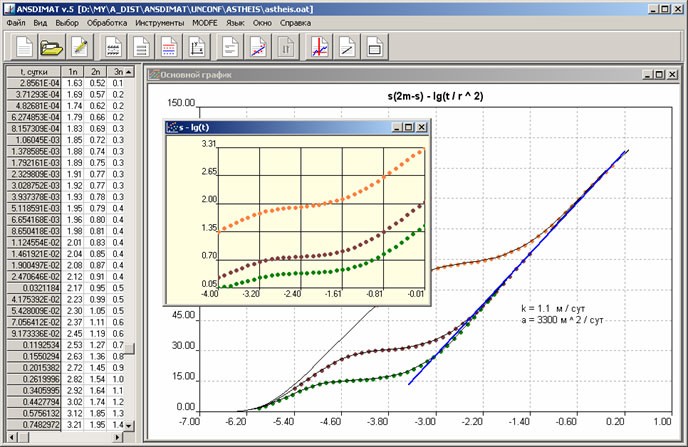The width and height of the screenshot is (688, 447).
Task: Maximize the 's - lg(t)' window
Action: 408,127
